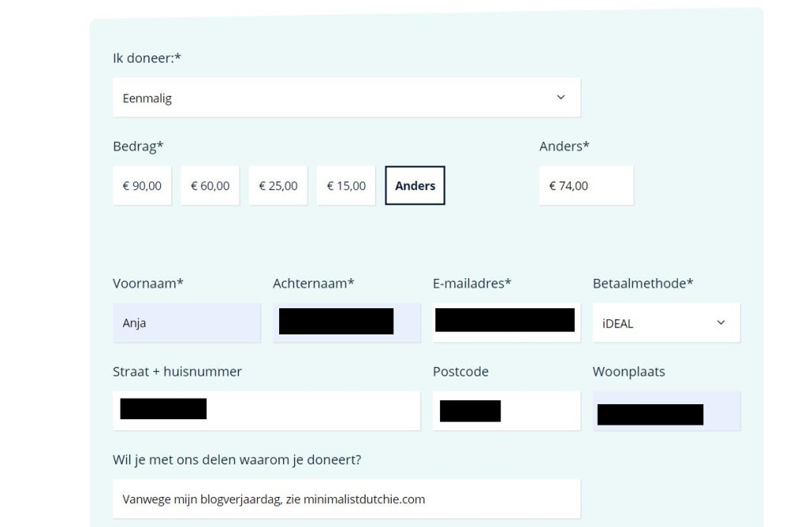Toggle the 'Anders' custom amount button
Screen dimensions: 812x527
(415, 185)
